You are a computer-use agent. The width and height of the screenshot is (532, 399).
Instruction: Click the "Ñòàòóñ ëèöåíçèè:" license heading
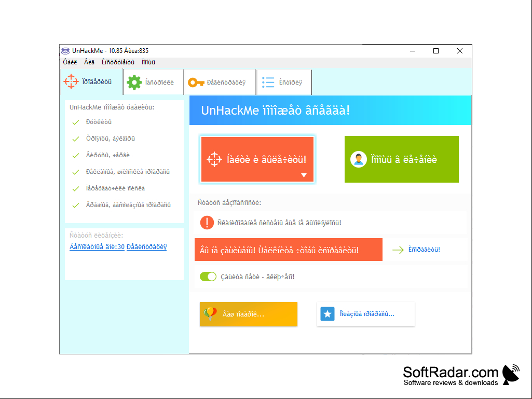(97, 236)
